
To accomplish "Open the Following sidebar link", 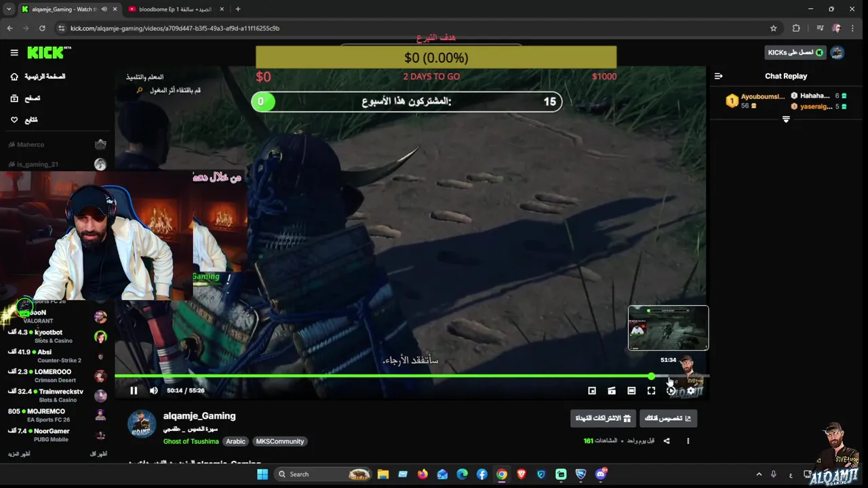I will (x=24, y=120).
